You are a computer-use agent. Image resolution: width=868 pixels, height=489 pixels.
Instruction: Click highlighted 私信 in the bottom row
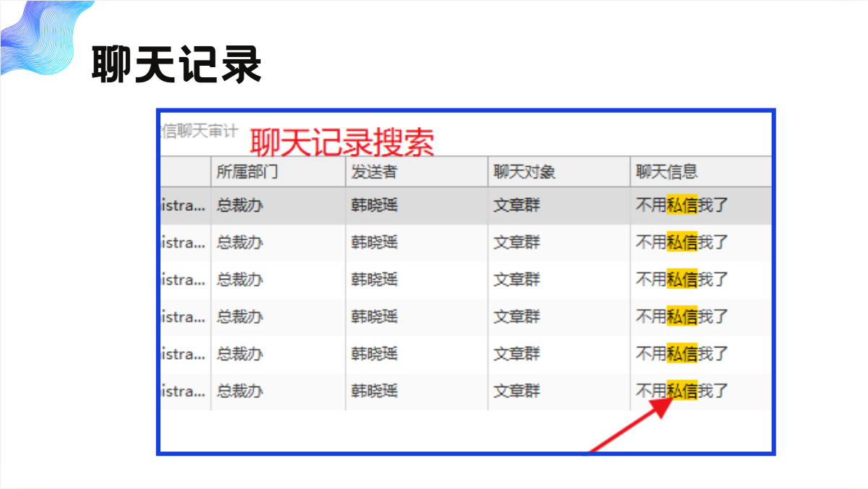click(x=682, y=391)
